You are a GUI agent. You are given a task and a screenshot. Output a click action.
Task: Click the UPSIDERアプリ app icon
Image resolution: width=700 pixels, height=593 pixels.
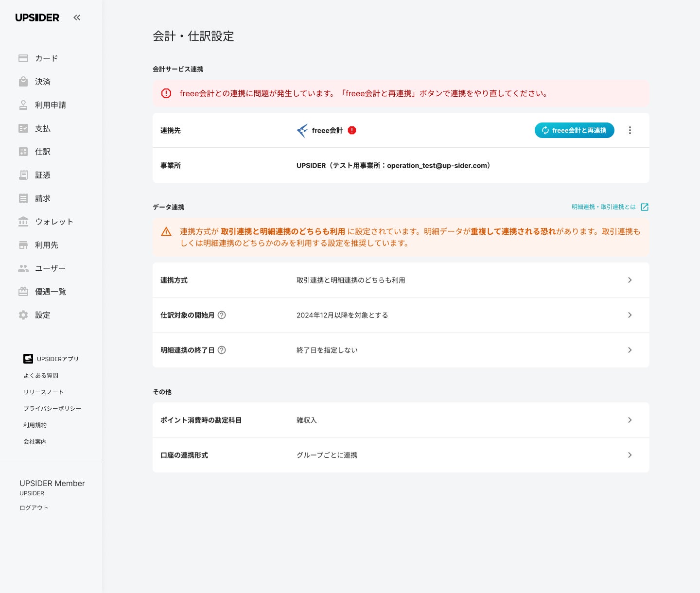[x=28, y=359]
